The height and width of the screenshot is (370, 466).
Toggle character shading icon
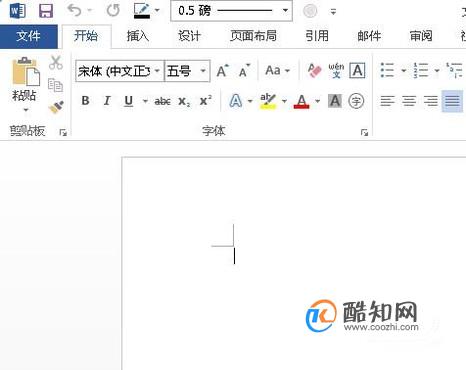pos(335,101)
